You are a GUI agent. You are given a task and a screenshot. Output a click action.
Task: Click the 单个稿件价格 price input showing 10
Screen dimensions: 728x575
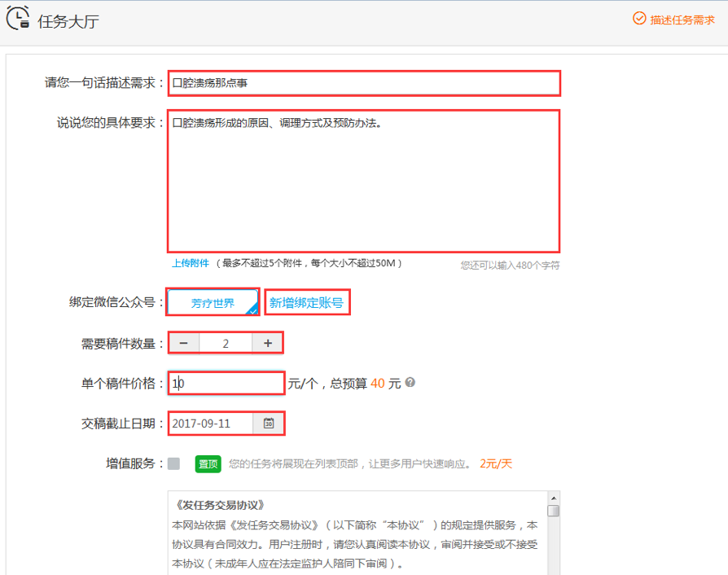[226, 383]
